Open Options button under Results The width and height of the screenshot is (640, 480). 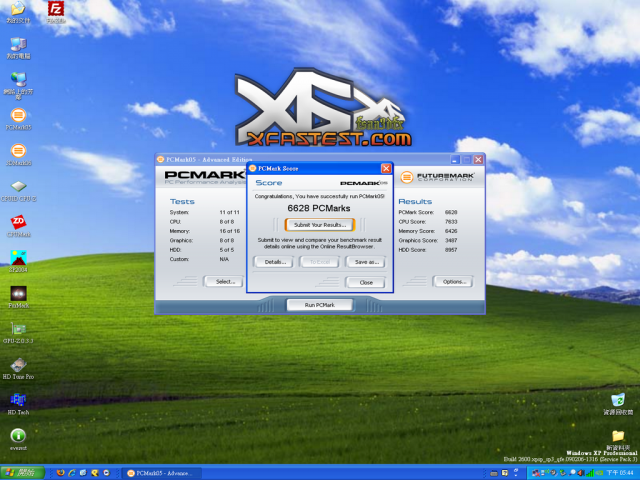(453, 282)
